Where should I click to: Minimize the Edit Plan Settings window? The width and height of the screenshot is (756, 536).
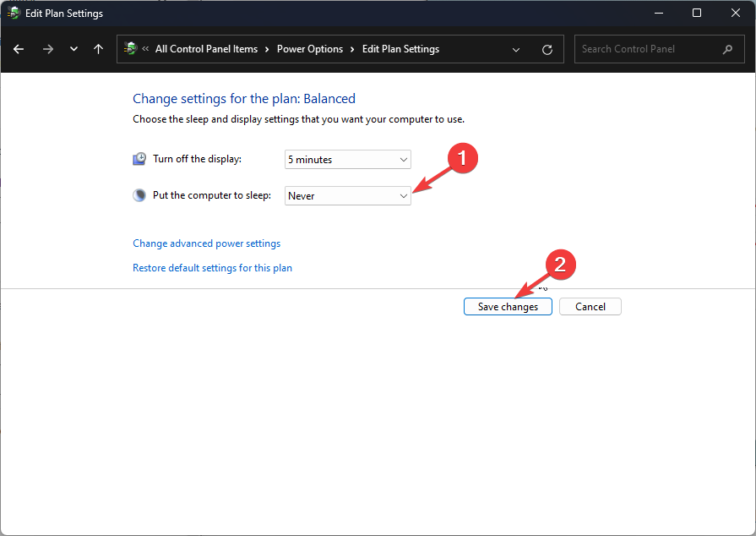click(659, 13)
